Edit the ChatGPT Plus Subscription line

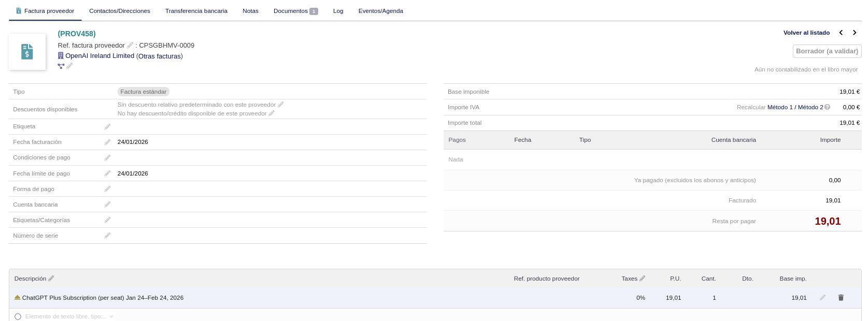(x=822, y=298)
